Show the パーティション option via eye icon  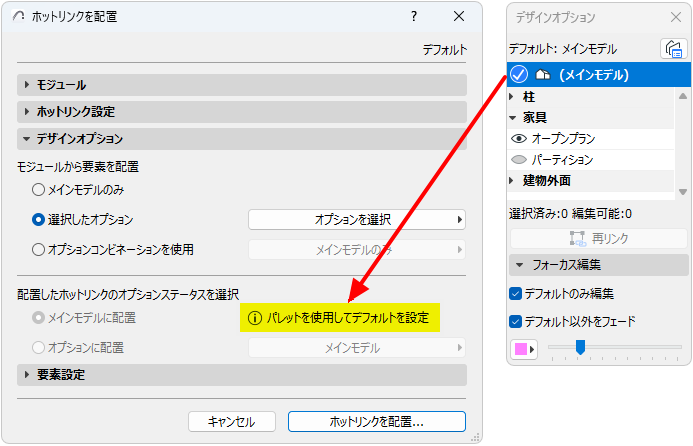pyautogui.click(x=519, y=160)
